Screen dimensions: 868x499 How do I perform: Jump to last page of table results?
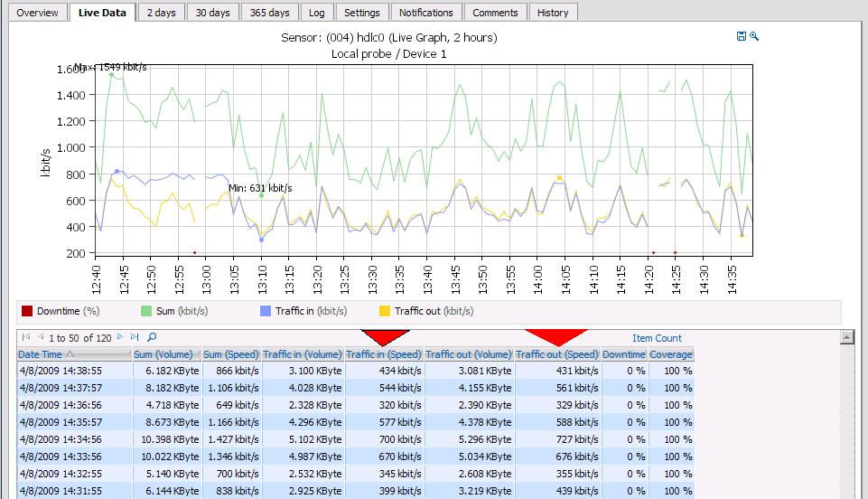[134, 338]
